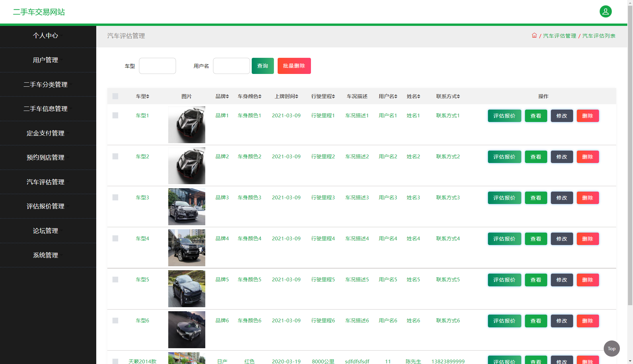
Task: Sort by 上牌时间 column header
Action: 286,96
